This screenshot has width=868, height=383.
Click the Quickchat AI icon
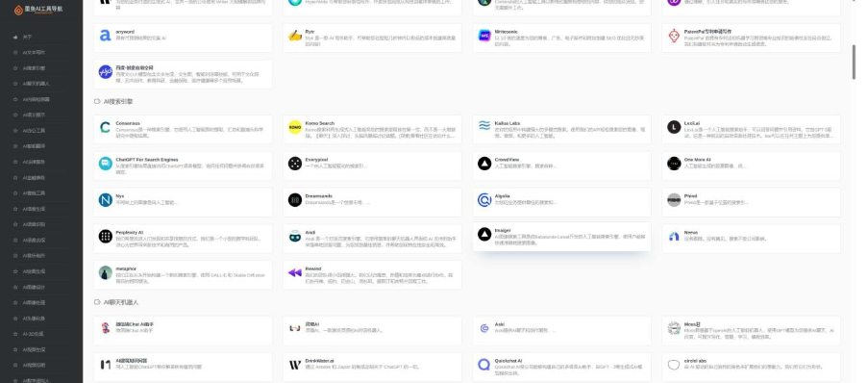point(484,365)
